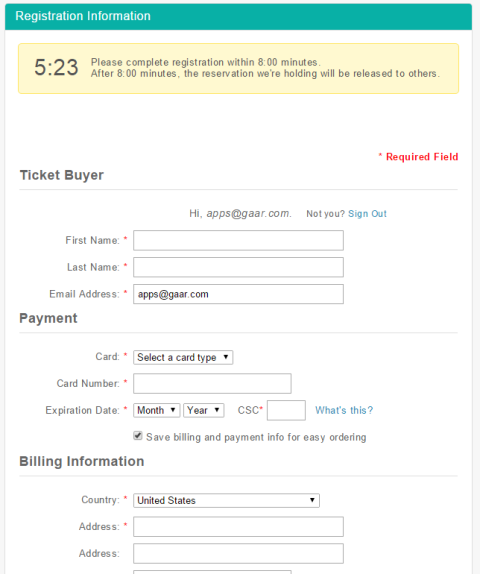Screen dimensions: 480x574
Task: Click the CSC code input box
Action: 286,410
